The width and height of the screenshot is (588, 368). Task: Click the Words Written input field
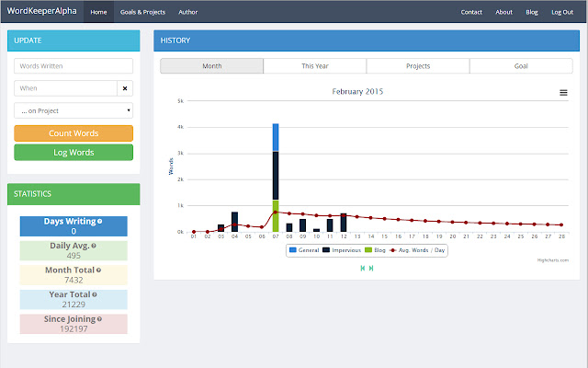[x=73, y=66]
